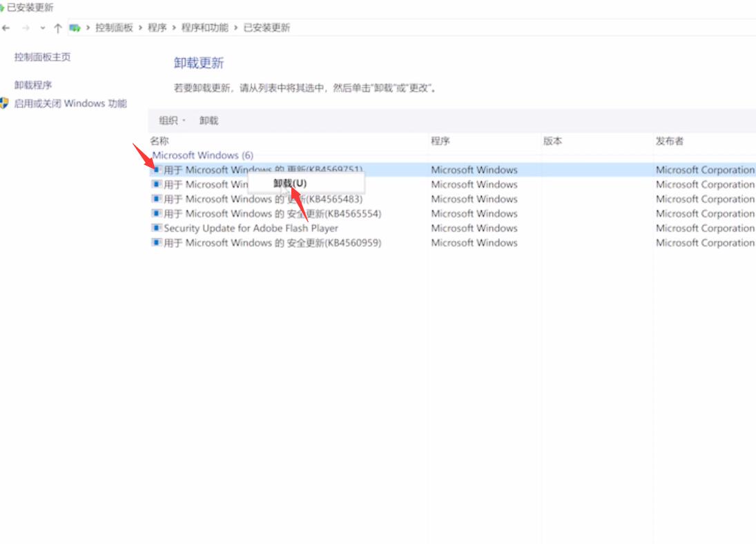Go to 程序 in the breadcrumb path

tap(157, 28)
